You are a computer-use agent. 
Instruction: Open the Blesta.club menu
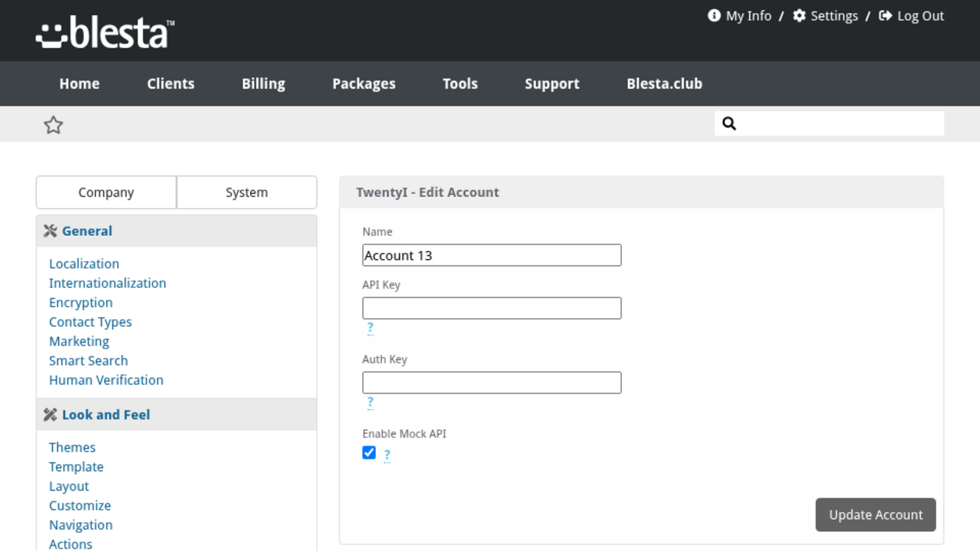(x=664, y=84)
